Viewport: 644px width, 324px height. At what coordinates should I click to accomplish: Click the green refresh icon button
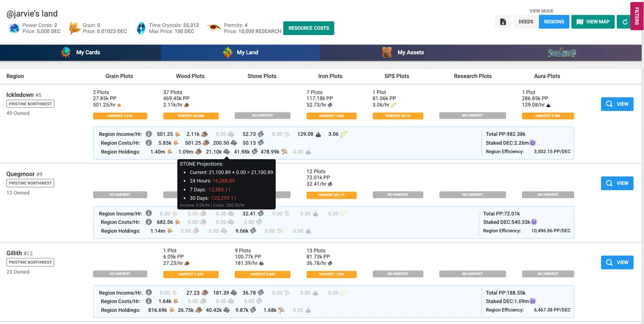pyautogui.click(x=624, y=22)
